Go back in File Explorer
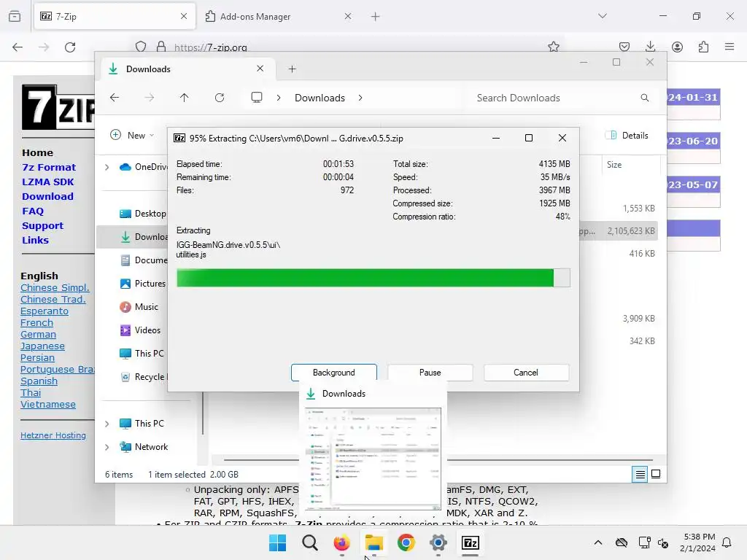 115,98
